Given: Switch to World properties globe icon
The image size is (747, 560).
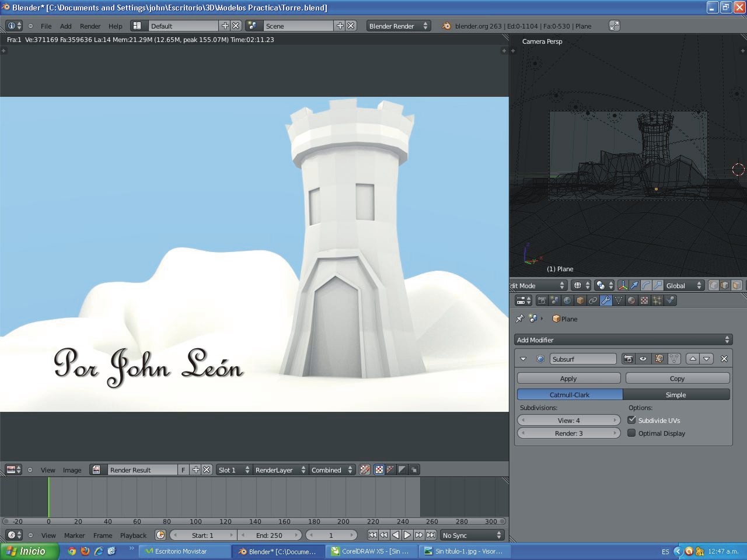Looking at the screenshot, I should click(567, 300).
